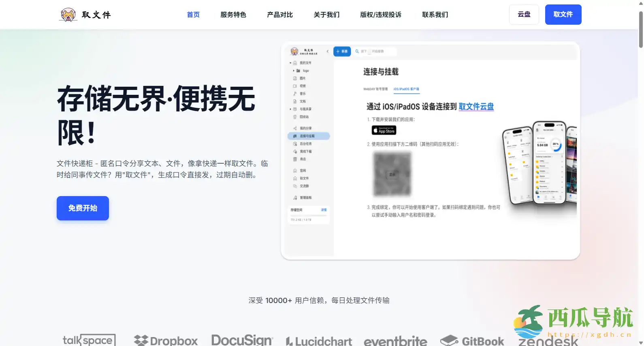
Task: Click the GitBook logo
Action: coord(472,341)
